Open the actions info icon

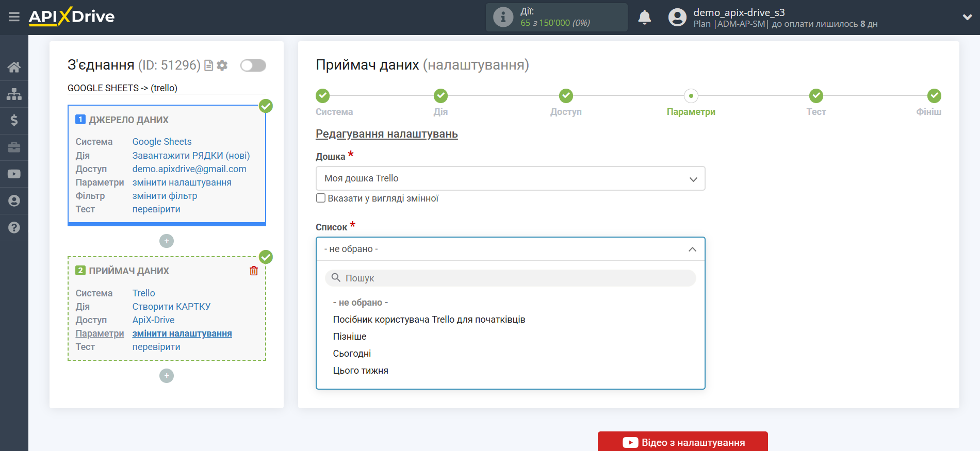[x=503, y=17]
